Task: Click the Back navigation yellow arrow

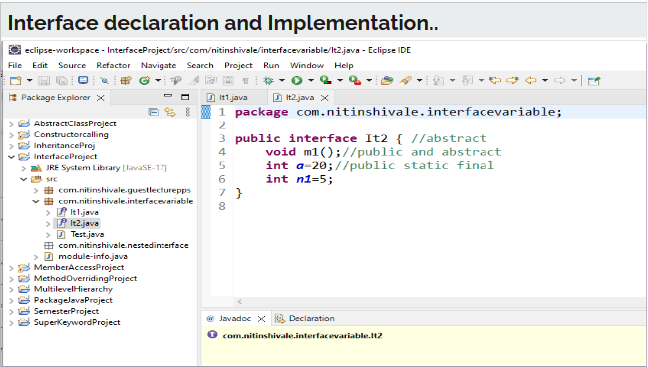Action: coord(531,81)
